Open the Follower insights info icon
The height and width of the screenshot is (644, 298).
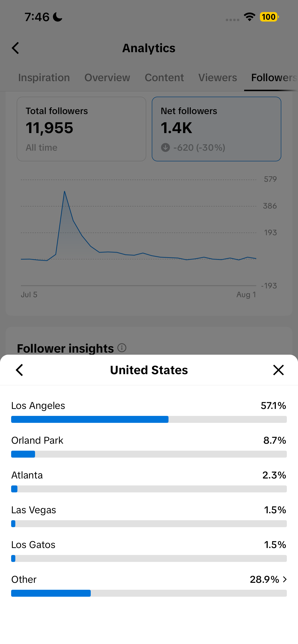point(122,348)
